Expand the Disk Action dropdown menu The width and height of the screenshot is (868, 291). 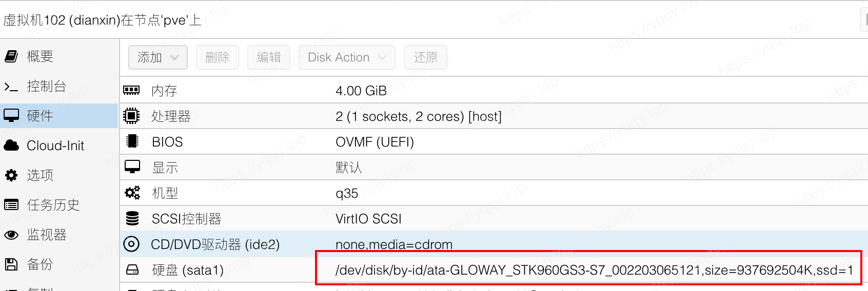click(346, 57)
